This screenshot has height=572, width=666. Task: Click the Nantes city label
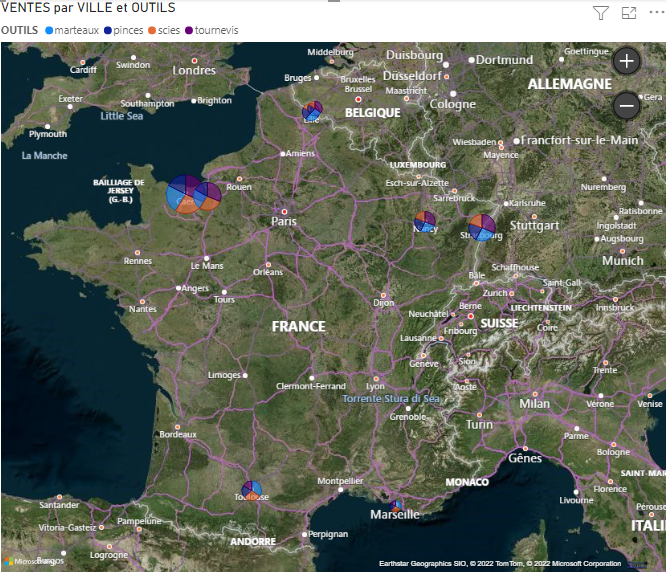tap(143, 309)
